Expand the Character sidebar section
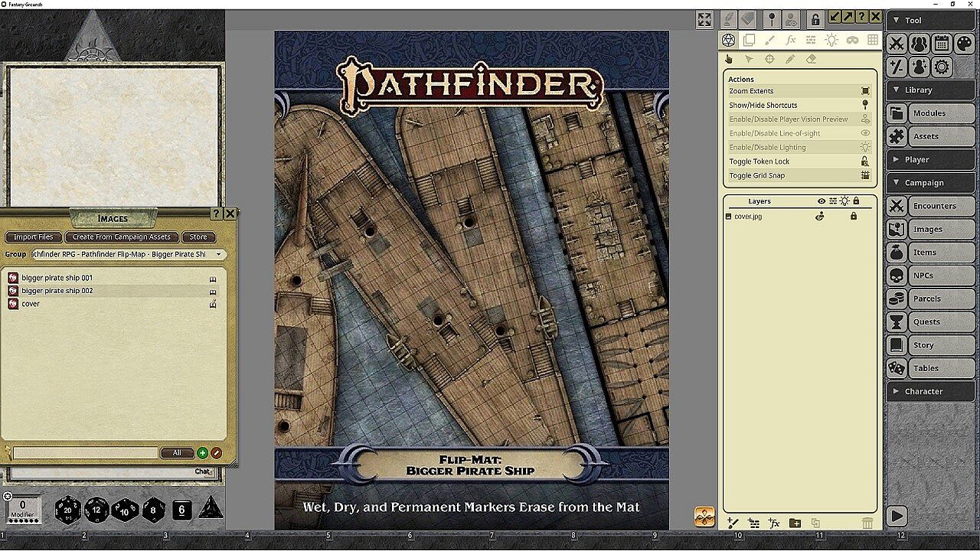The width and height of the screenshot is (980, 551). (x=931, y=392)
